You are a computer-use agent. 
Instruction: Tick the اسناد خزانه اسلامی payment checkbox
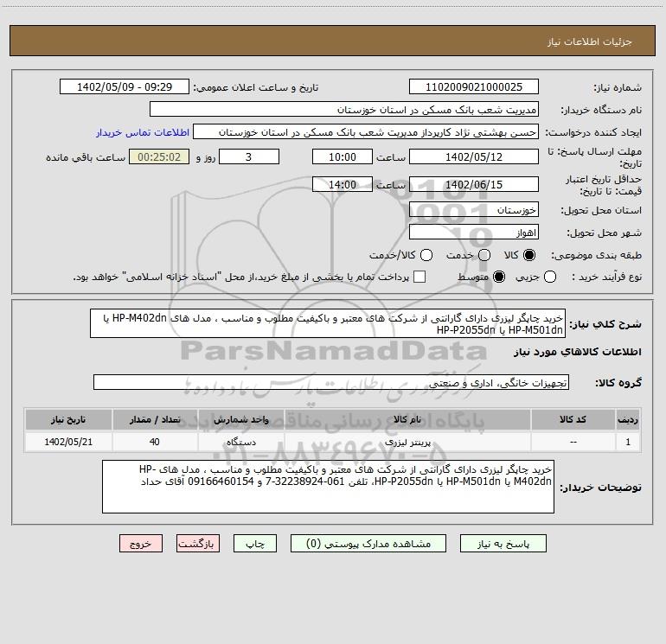coord(419,277)
